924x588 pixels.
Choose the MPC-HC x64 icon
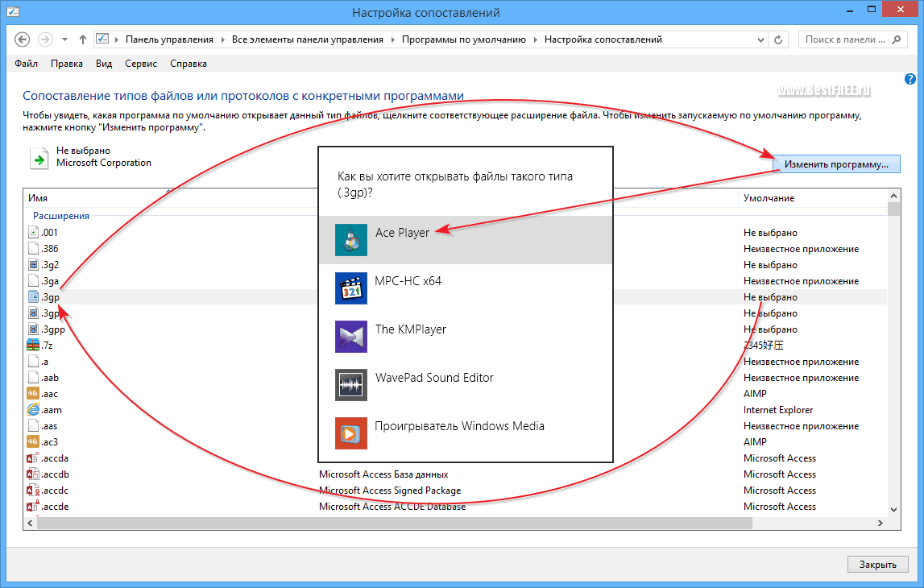[x=350, y=288]
